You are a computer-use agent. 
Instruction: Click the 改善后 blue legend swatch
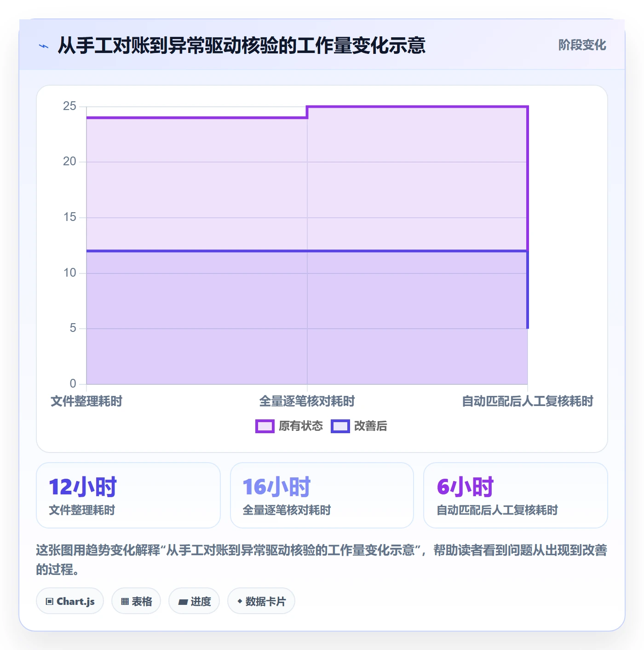[340, 426]
